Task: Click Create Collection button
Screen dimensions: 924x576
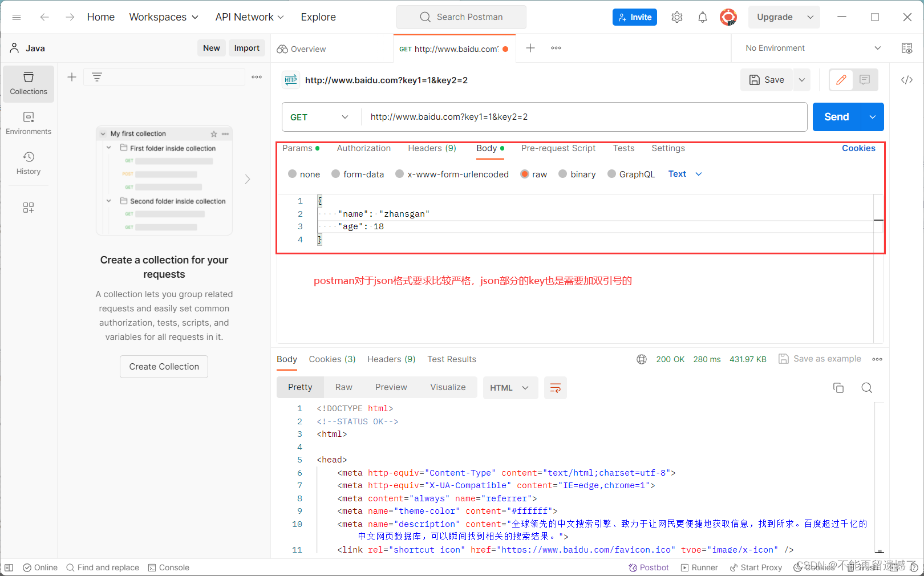Action: pyautogui.click(x=164, y=367)
